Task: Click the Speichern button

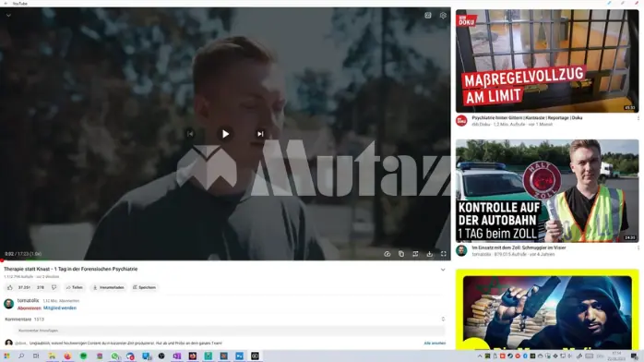Action: (x=144, y=287)
